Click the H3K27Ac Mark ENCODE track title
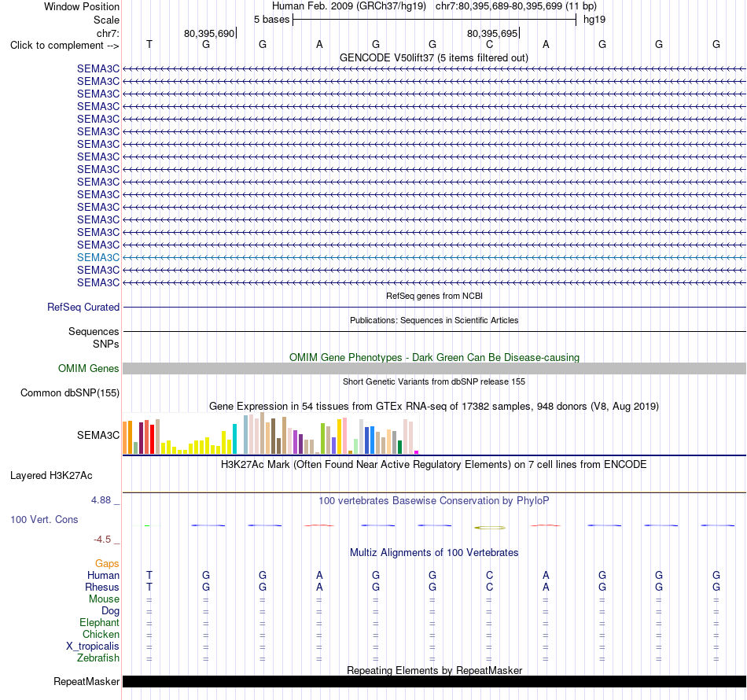747x700 pixels. [433, 464]
